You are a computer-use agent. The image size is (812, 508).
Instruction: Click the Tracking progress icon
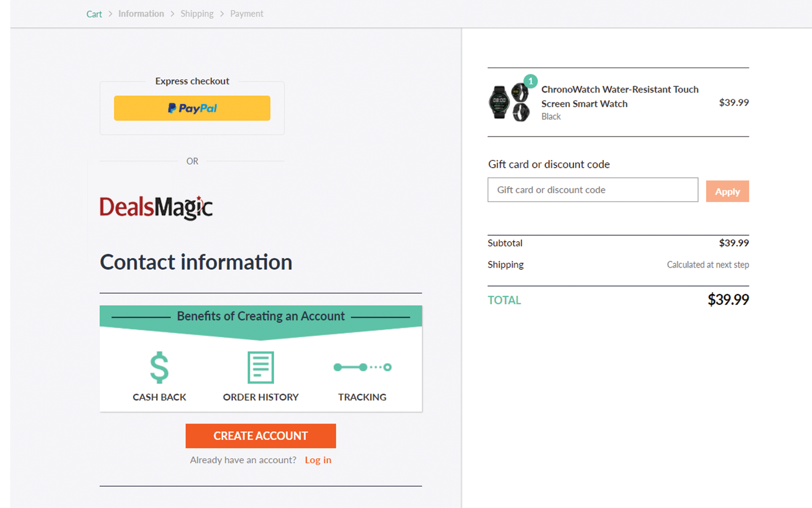tap(362, 367)
